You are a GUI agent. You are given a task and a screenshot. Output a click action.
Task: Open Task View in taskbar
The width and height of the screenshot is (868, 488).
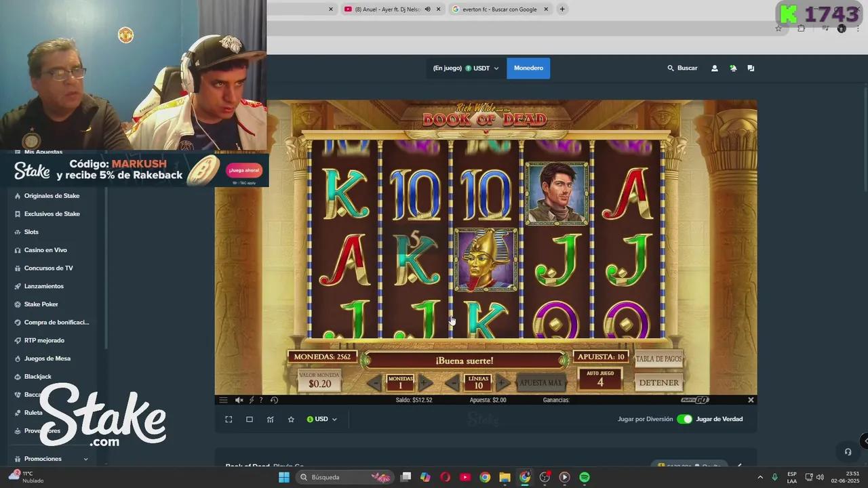click(406, 477)
